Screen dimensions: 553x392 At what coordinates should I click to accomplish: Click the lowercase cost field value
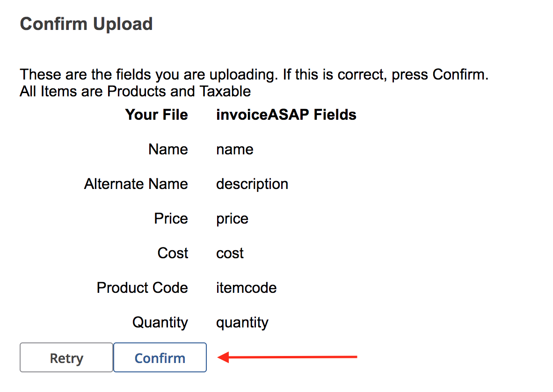pyautogui.click(x=230, y=253)
